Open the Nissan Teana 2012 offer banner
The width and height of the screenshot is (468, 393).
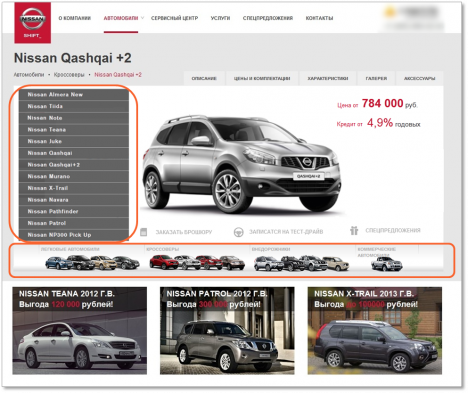(x=80, y=331)
